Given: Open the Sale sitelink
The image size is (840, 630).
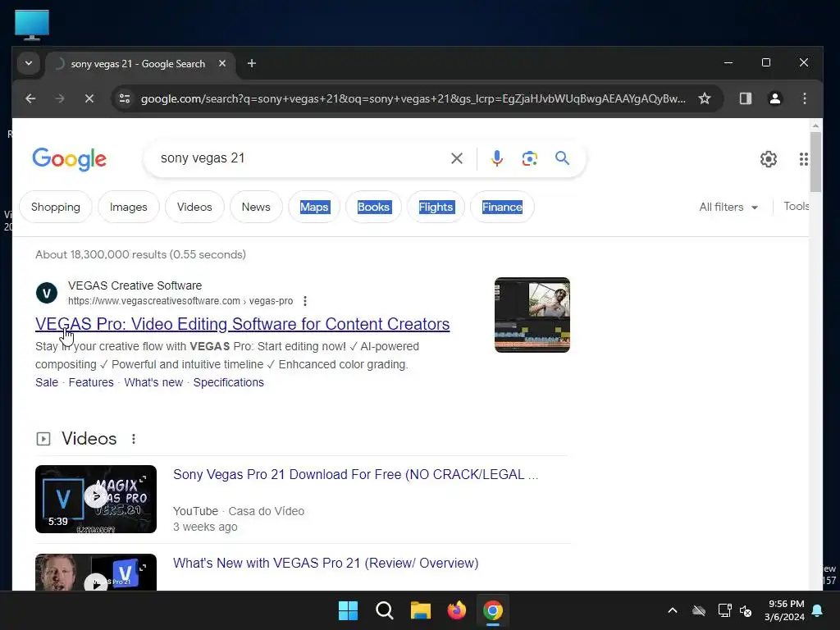Looking at the screenshot, I should (x=47, y=382).
